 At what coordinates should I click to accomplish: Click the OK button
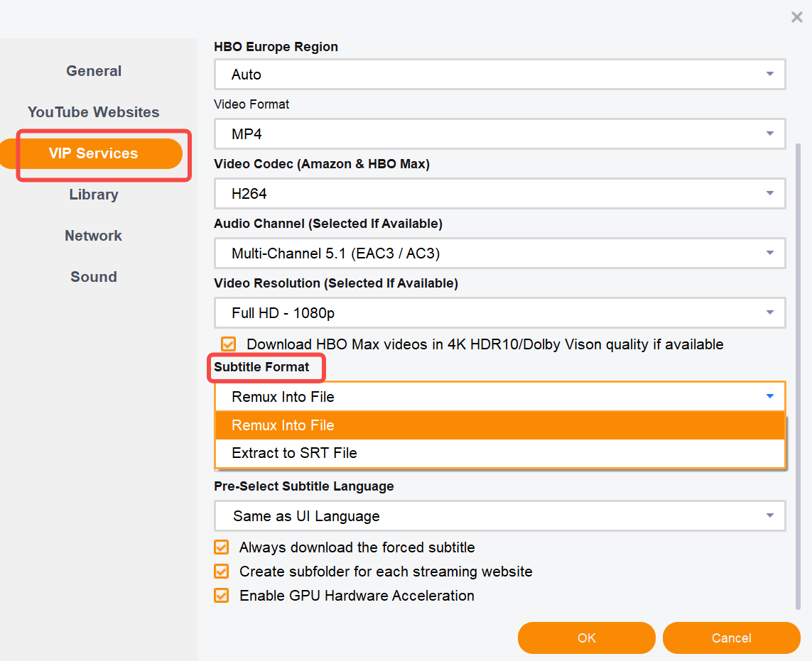point(586,638)
